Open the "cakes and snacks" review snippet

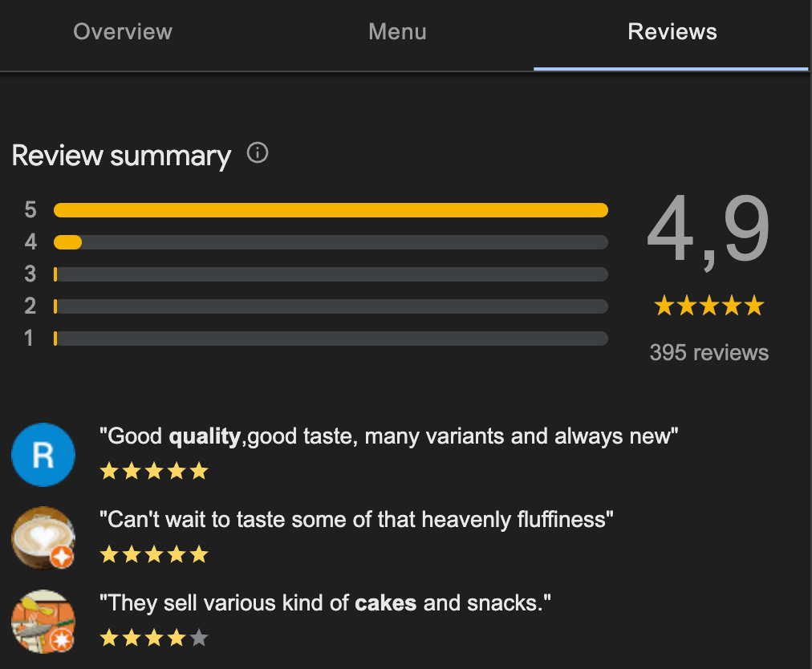point(325,602)
